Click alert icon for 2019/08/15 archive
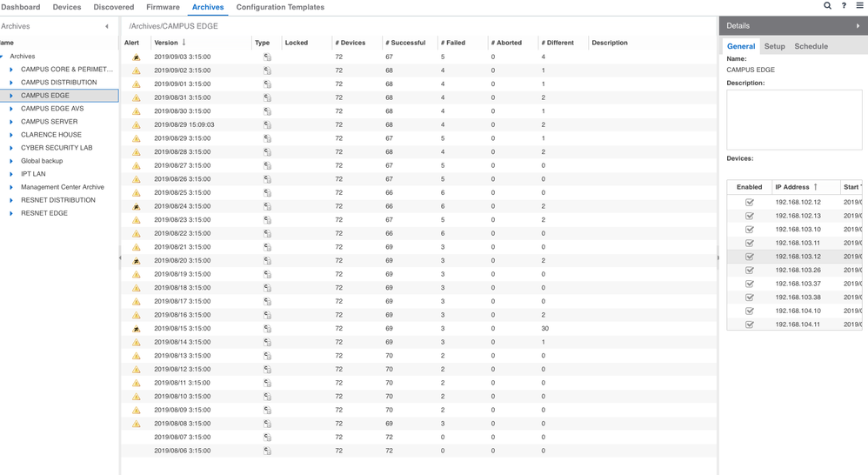 (137, 329)
